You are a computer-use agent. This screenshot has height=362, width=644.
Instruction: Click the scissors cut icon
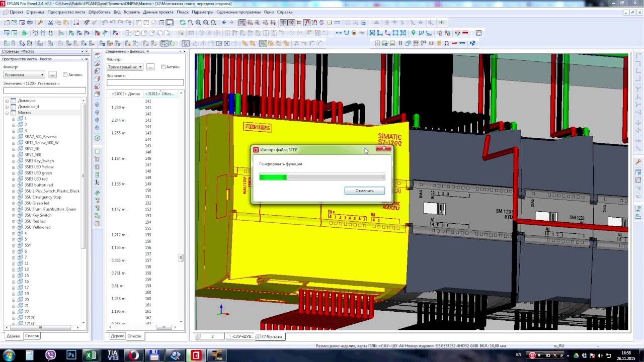coord(50,23)
